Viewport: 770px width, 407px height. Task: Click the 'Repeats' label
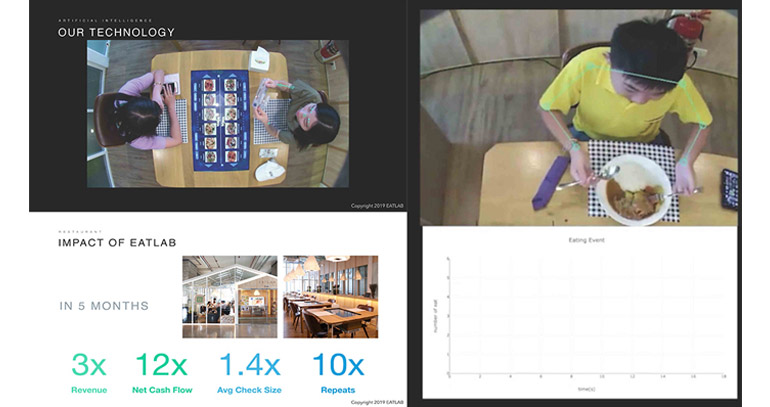click(x=338, y=390)
